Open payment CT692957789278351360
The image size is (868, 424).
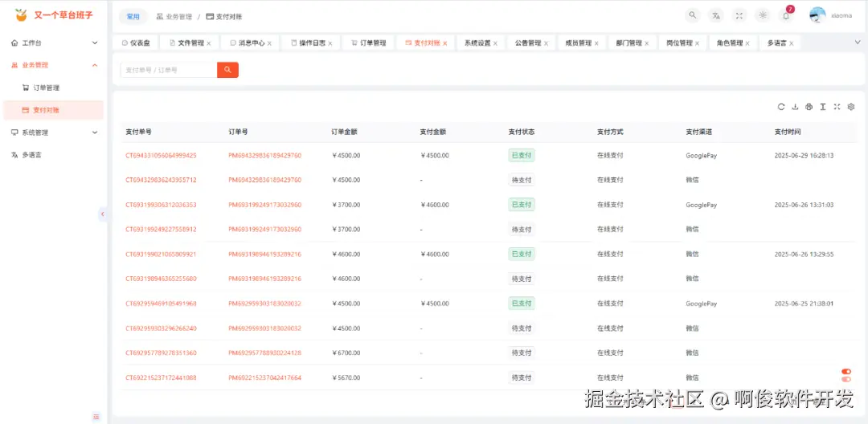(x=161, y=353)
